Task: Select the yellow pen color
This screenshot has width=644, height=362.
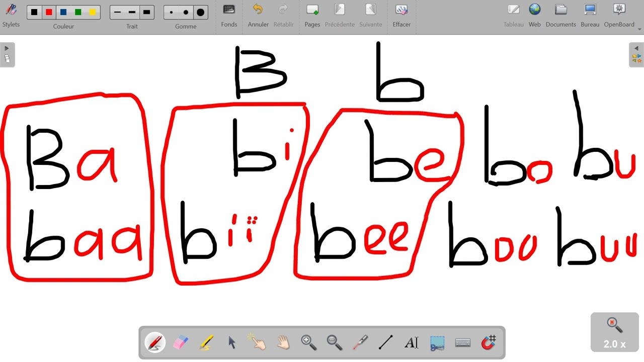Action: coord(93,12)
